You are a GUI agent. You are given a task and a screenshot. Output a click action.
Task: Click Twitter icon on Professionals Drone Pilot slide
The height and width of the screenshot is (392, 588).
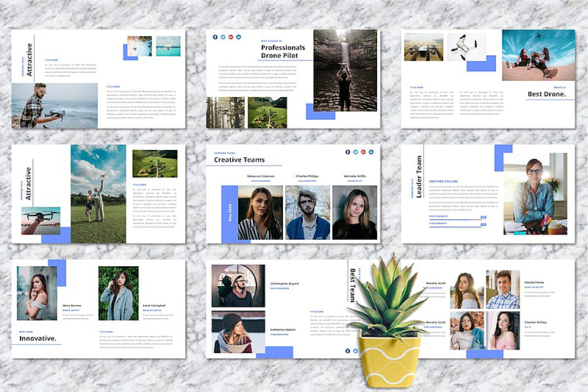click(x=223, y=37)
